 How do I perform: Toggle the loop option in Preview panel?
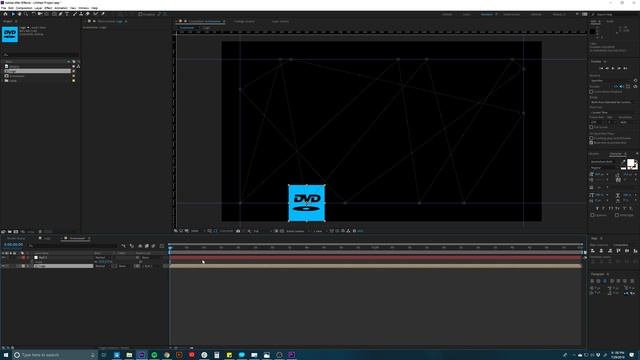click(x=635, y=86)
